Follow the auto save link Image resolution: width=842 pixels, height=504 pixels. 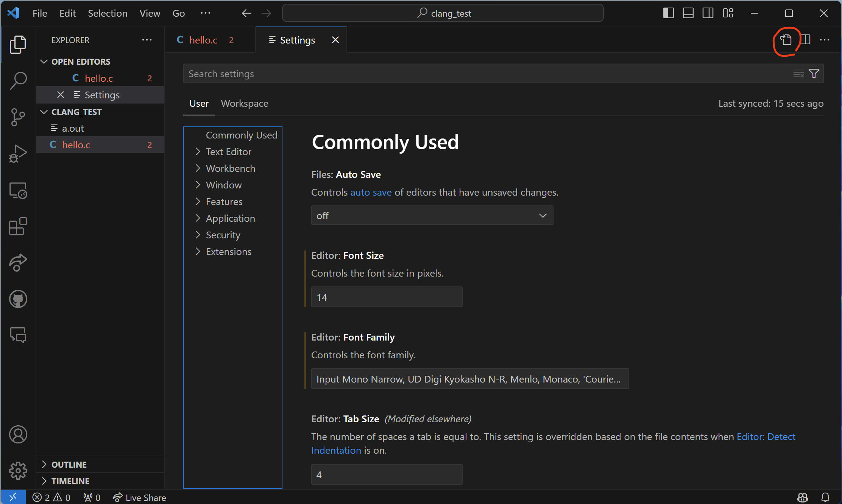(371, 192)
